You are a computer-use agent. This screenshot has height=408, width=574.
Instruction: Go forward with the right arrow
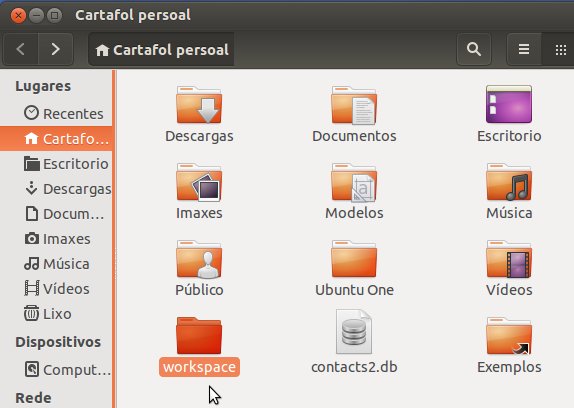click(x=55, y=49)
